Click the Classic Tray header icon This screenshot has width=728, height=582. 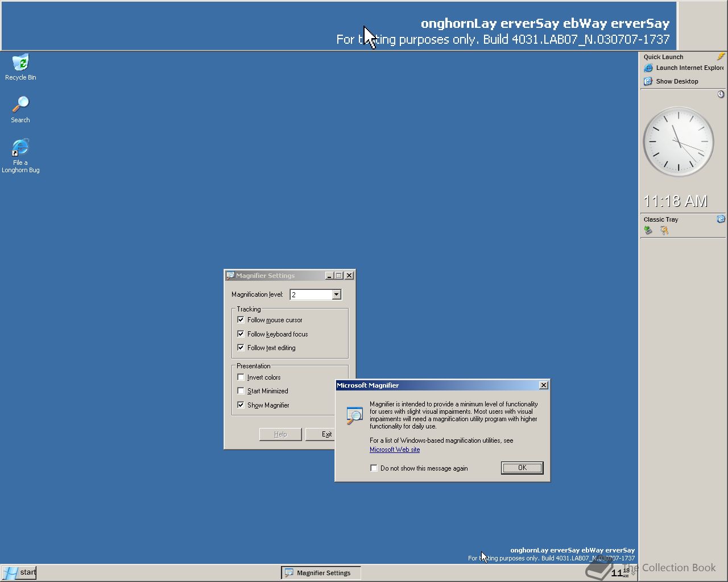(721, 219)
